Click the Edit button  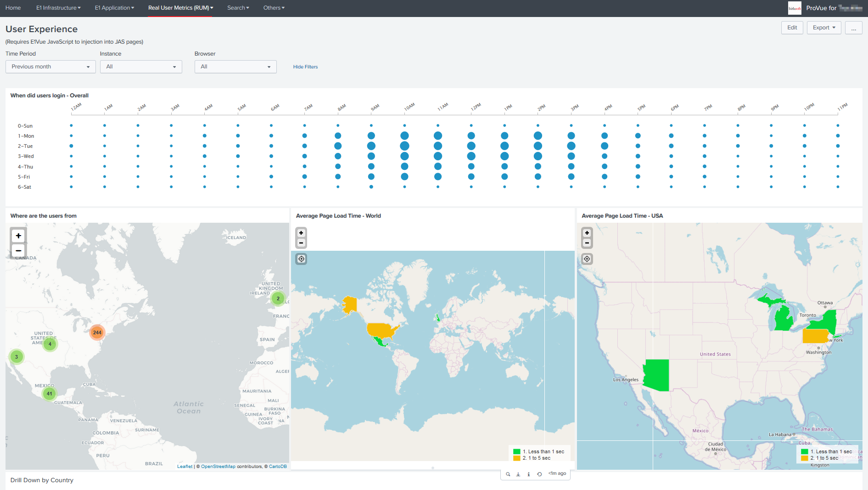tap(792, 28)
